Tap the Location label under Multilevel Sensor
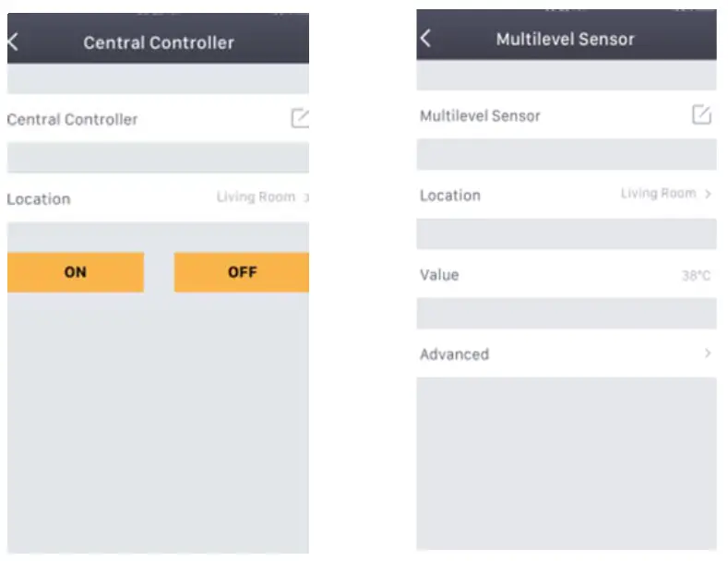 point(450,195)
